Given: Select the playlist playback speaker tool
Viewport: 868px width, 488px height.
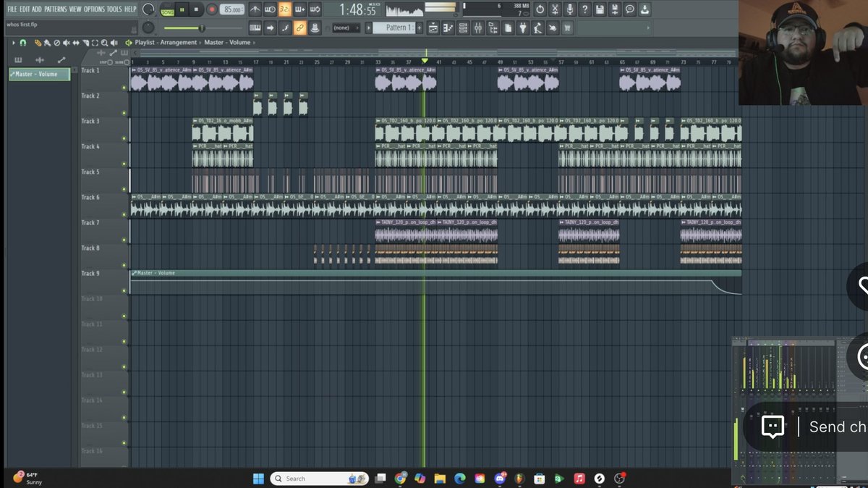Looking at the screenshot, I should (114, 43).
